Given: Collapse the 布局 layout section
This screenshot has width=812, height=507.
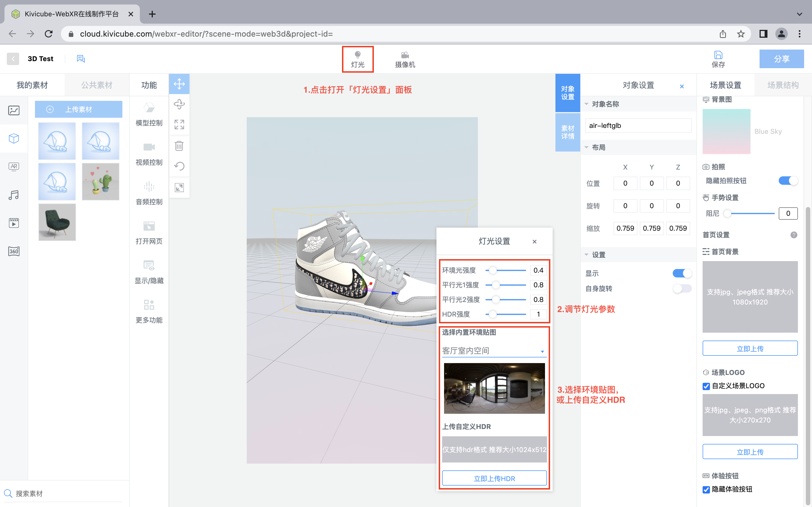Looking at the screenshot, I should pyautogui.click(x=586, y=147).
